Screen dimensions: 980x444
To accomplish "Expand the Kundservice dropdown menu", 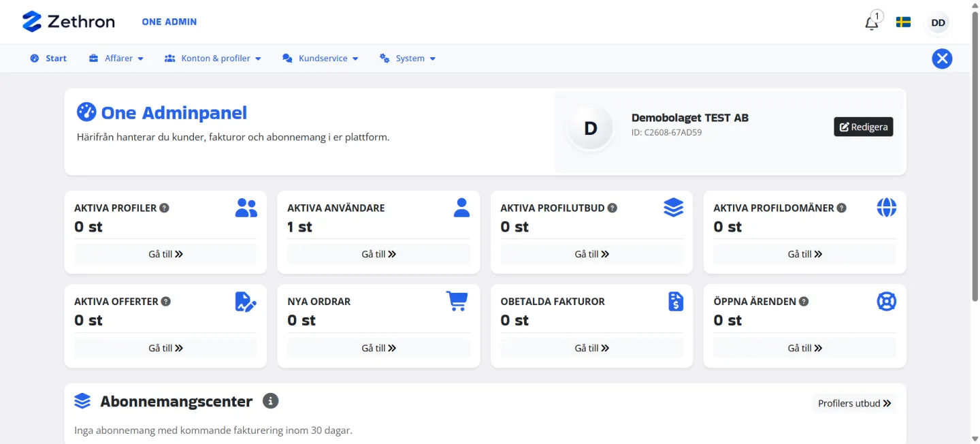I will point(321,59).
